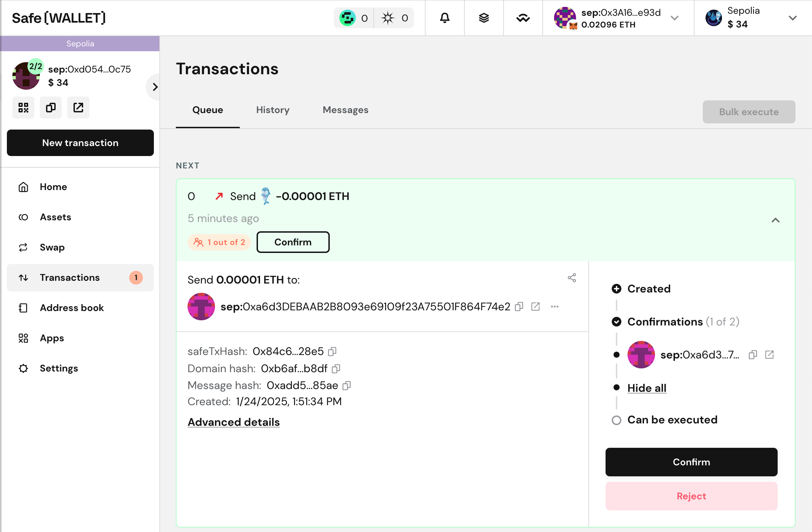Image resolution: width=812 pixels, height=532 pixels.
Task: Collapse the pending Send transaction card
Action: 776,220
